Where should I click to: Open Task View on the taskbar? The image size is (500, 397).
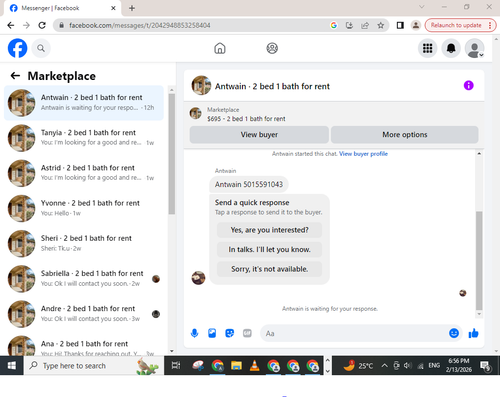176,366
